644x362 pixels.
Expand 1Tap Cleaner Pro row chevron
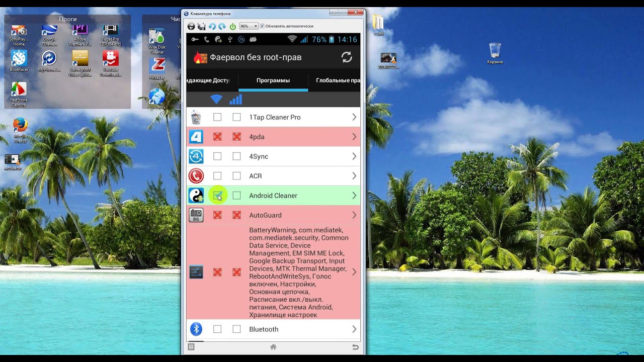pyautogui.click(x=354, y=117)
